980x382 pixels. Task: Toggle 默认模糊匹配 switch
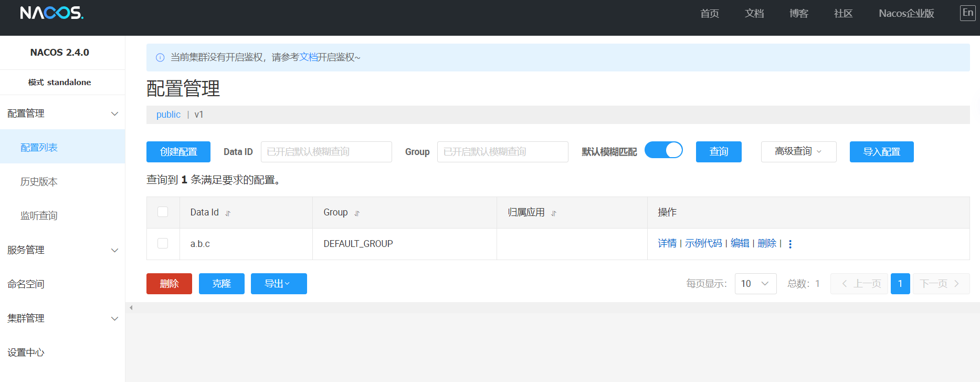[x=663, y=150]
